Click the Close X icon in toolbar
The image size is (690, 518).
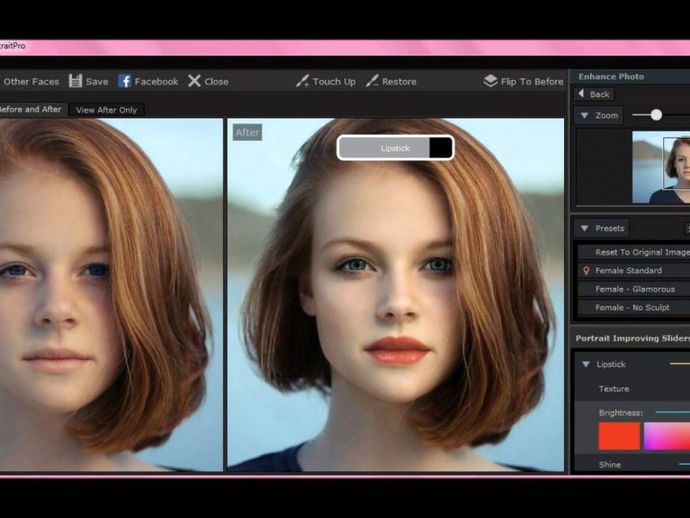pyautogui.click(x=194, y=81)
